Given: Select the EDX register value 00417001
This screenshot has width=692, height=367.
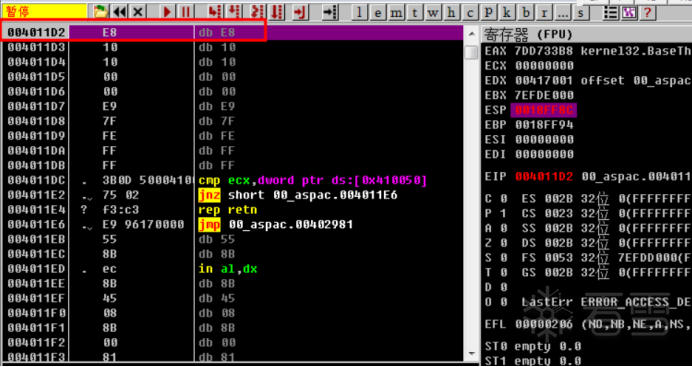Looking at the screenshot, I should pos(544,80).
